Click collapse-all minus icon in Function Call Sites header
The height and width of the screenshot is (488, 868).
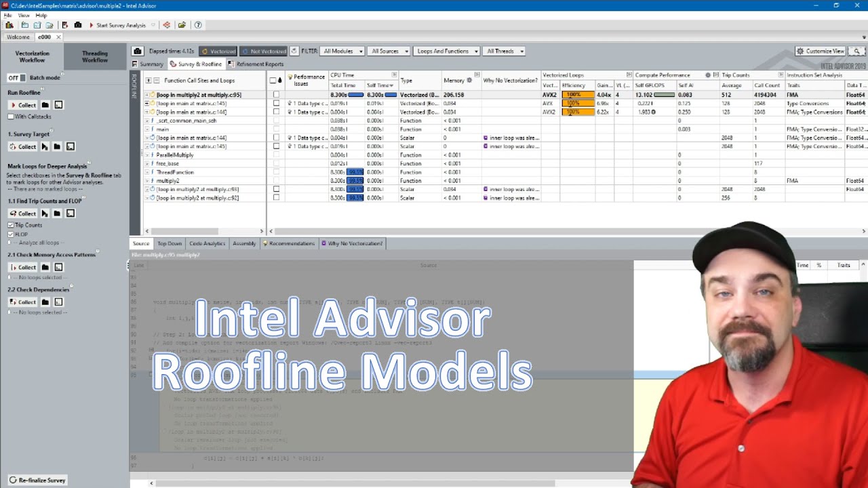point(157,80)
